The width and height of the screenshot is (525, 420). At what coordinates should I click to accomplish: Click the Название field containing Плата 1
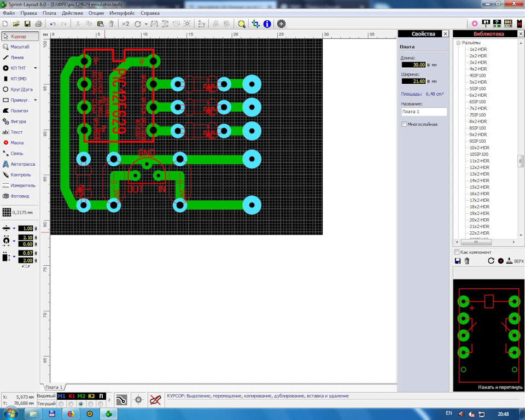(424, 112)
